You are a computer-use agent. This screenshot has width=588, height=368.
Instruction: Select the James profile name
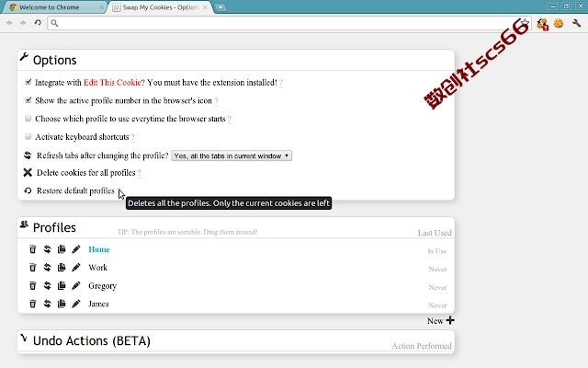[98, 304]
